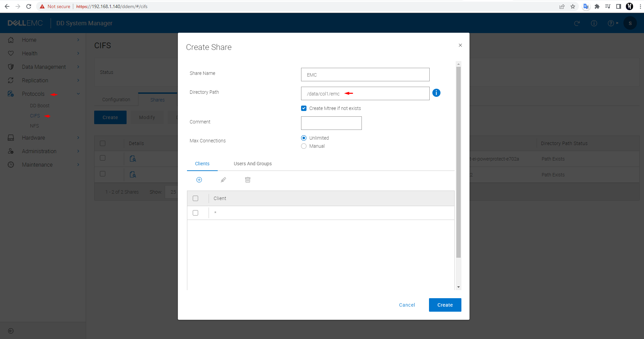Viewport: 644px width, 339px height.
Task: Click the edit client pencil icon
Action: point(223,180)
